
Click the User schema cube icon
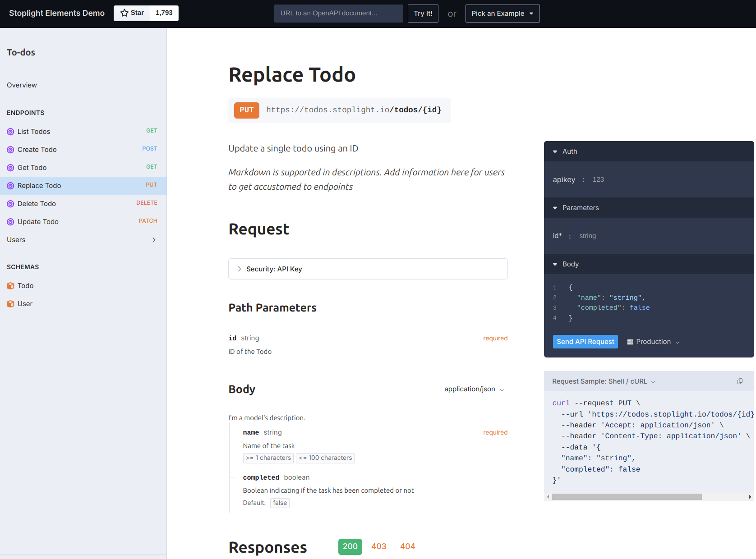[10, 304]
